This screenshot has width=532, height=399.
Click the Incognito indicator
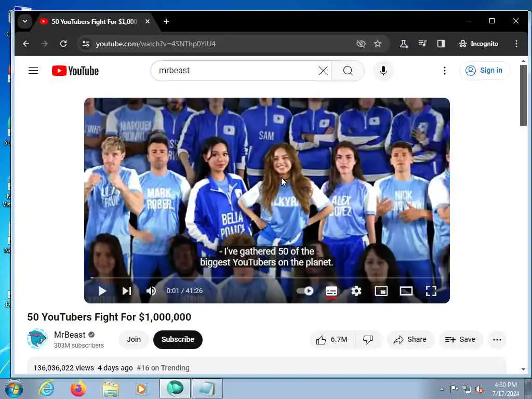[478, 44]
